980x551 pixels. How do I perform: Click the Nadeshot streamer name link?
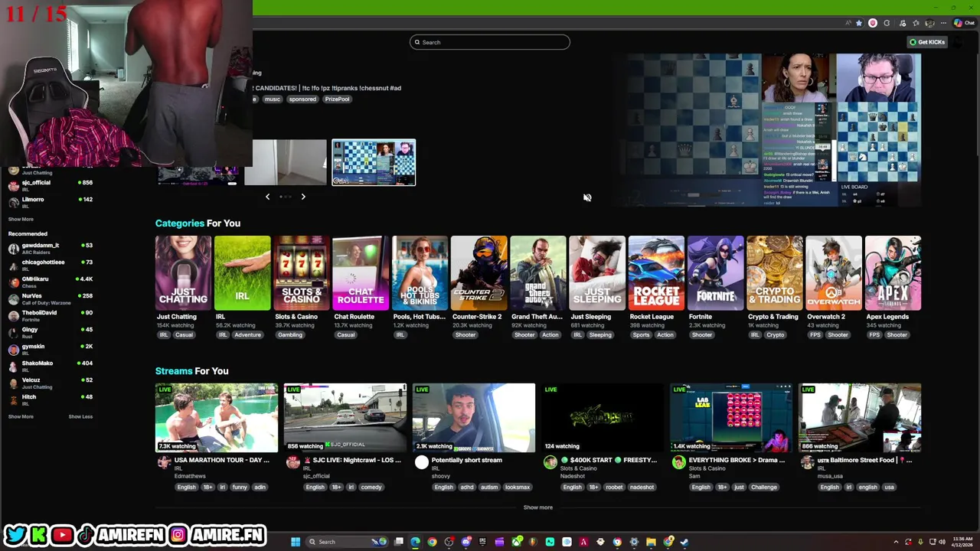tap(572, 476)
